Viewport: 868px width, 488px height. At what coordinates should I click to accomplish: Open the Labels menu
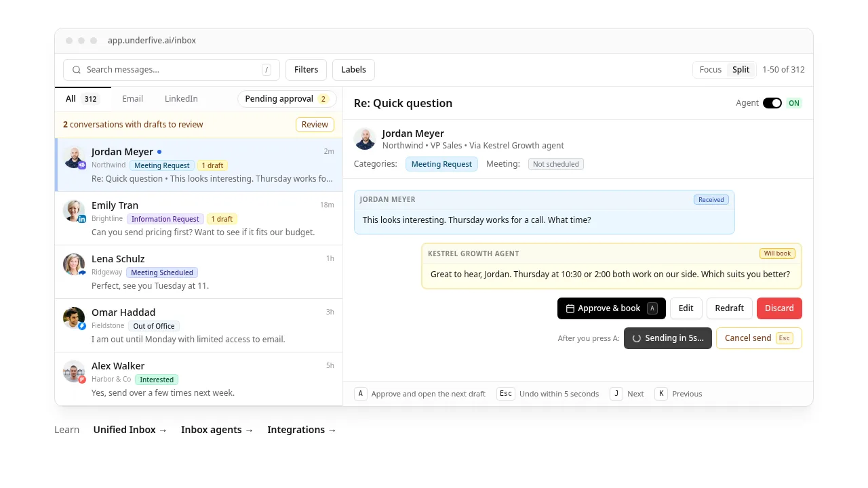pyautogui.click(x=353, y=70)
